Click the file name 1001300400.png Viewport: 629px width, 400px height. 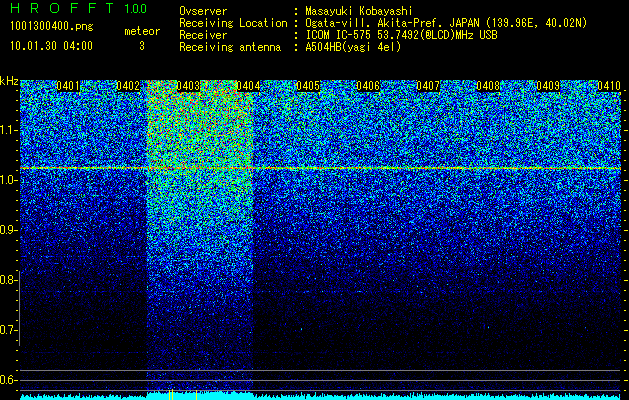52,27
